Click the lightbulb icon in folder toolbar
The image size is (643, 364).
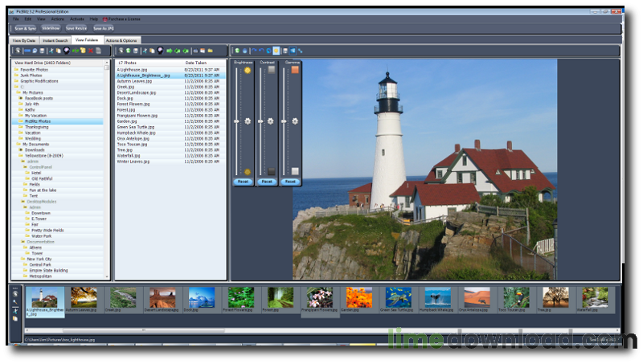click(x=66, y=50)
